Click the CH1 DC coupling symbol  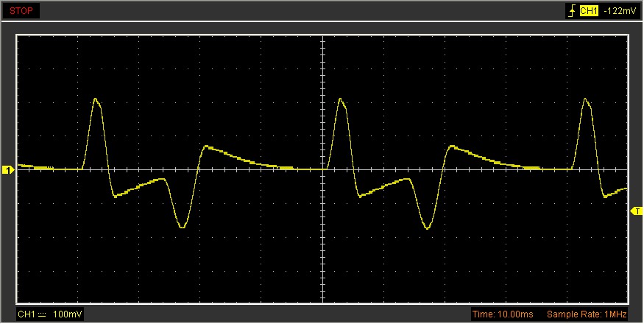click(x=42, y=315)
